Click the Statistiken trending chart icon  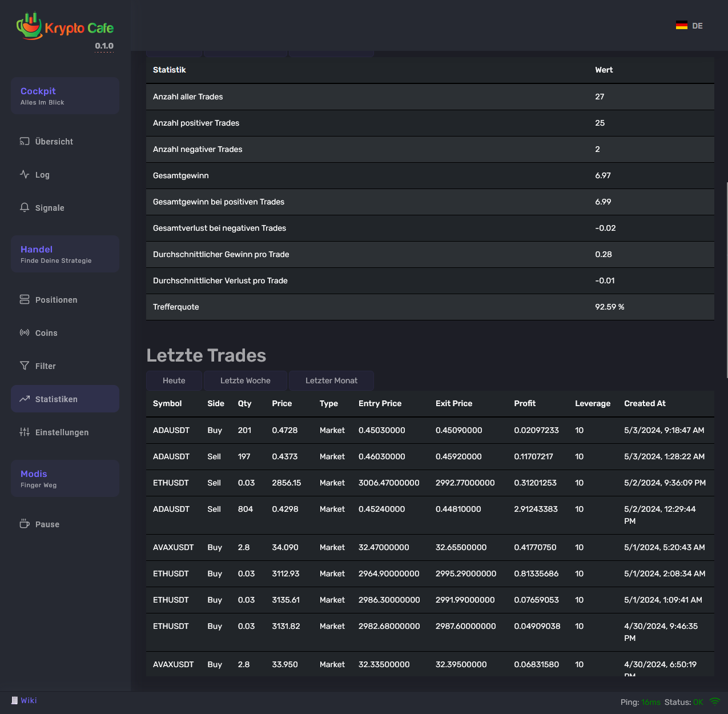tap(25, 399)
